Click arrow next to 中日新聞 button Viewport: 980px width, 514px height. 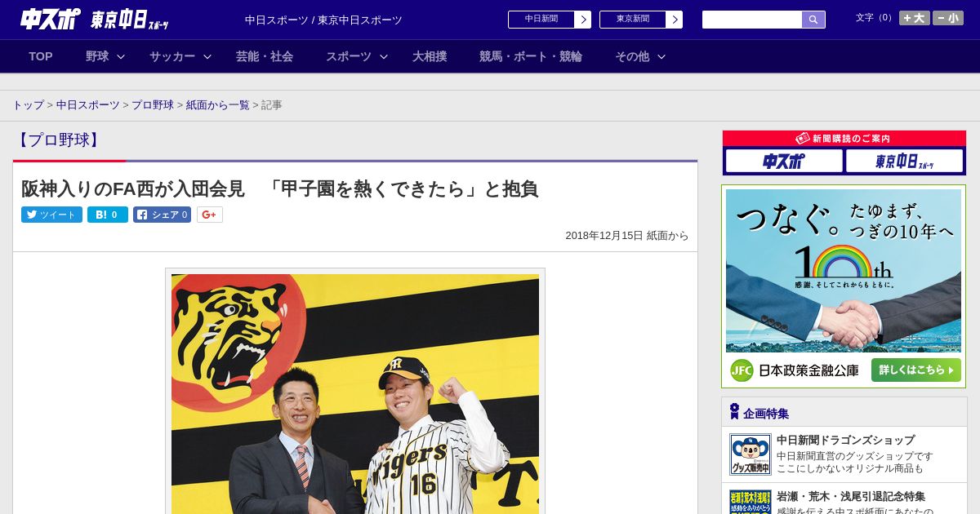tap(583, 20)
